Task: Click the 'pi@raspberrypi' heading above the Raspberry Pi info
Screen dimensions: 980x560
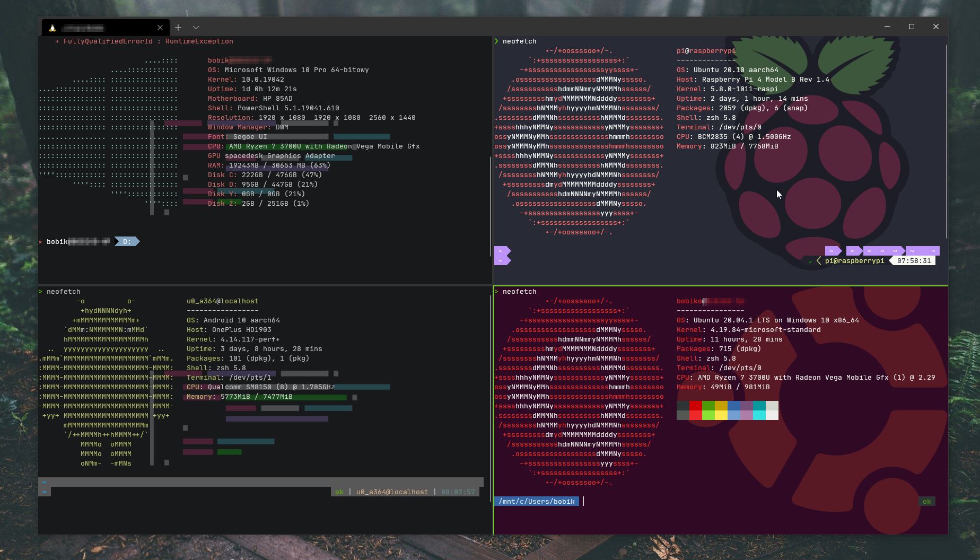Action: coord(706,51)
